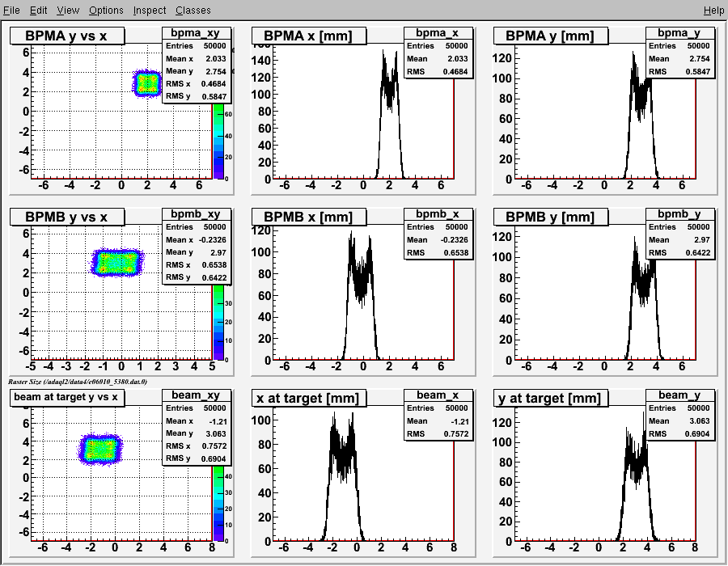
Task: Open the View menu
Action: [68, 11]
